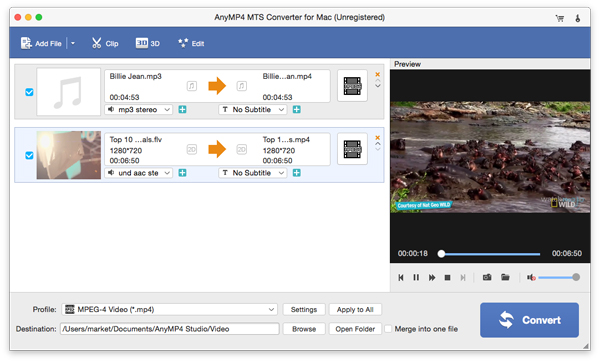Click the Convert button

pos(529,320)
